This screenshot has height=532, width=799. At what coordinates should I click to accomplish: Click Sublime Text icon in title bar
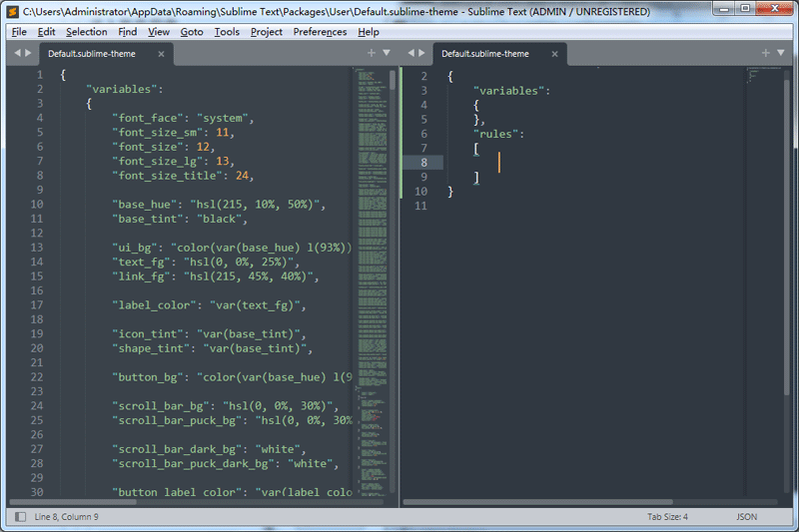pyautogui.click(x=11, y=11)
